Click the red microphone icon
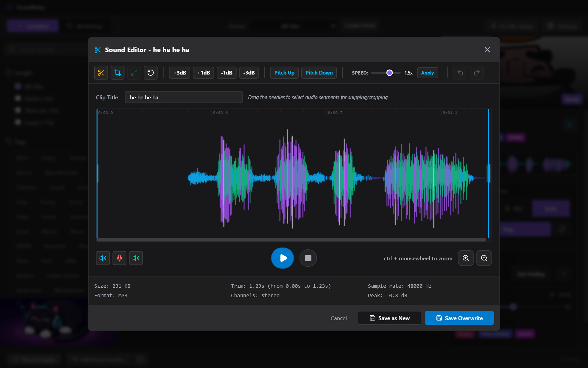Viewport: 588px width, 368px height. click(119, 258)
